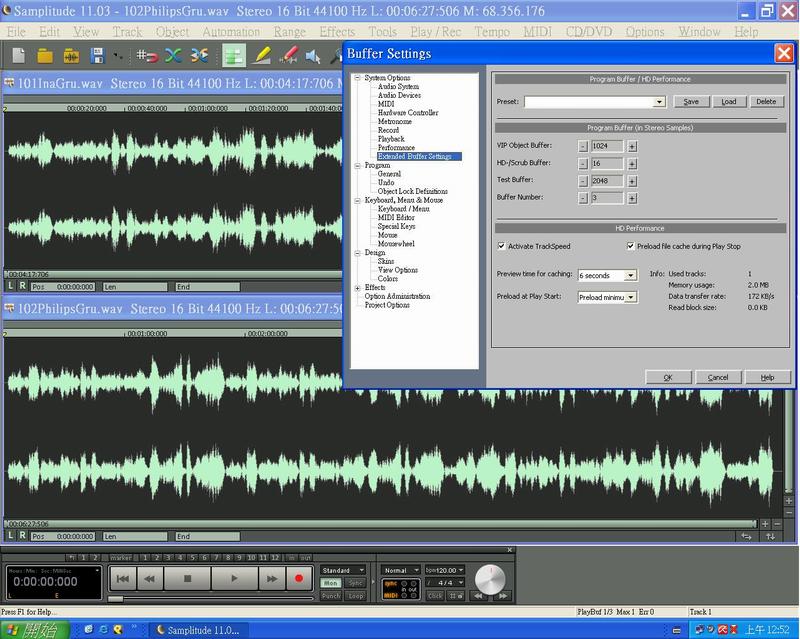Open the Play / Rec menu

[436, 32]
